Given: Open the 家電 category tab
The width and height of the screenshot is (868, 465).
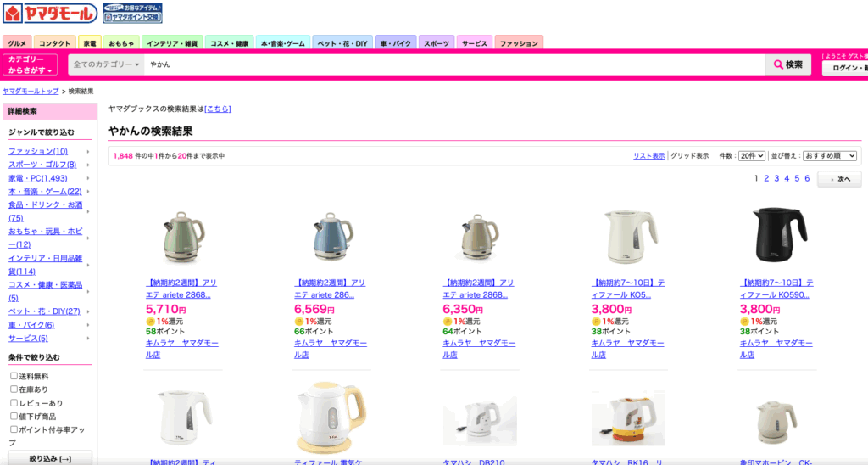Looking at the screenshot, I should 90,43.
